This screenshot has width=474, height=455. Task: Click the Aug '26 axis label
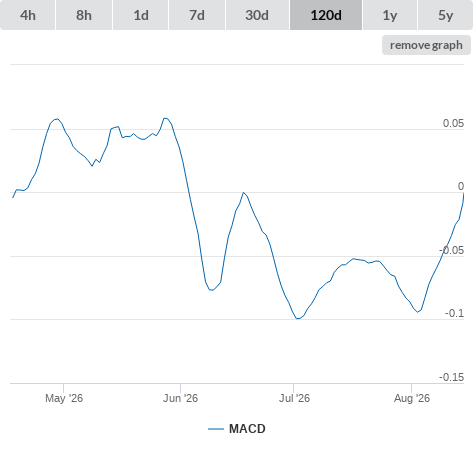tap(412, 398)
